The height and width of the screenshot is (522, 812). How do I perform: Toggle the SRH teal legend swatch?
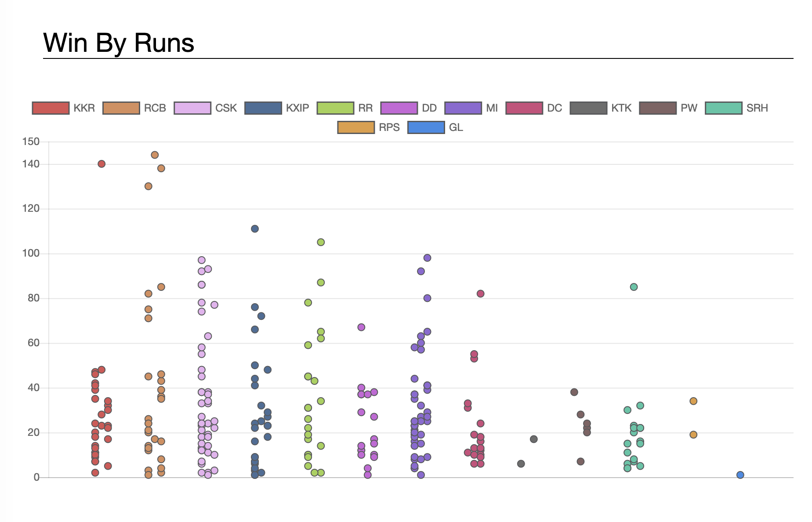click(724, 108)
